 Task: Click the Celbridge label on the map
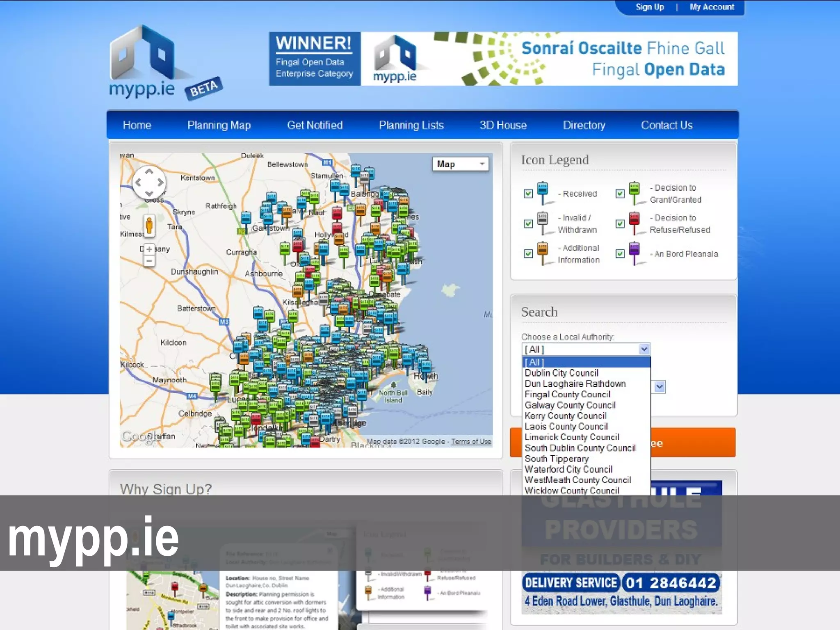point(195,413)
